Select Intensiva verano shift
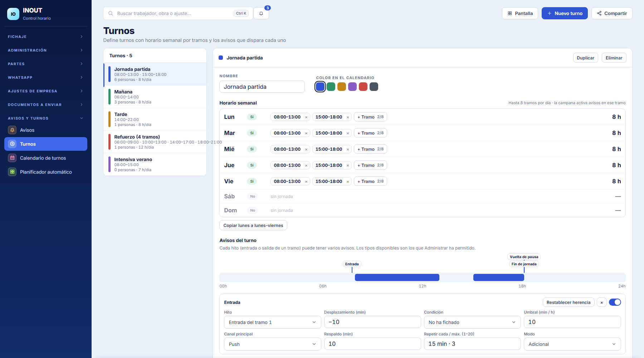The height and width of the screenshot is (358, 644). coord(155,164)
